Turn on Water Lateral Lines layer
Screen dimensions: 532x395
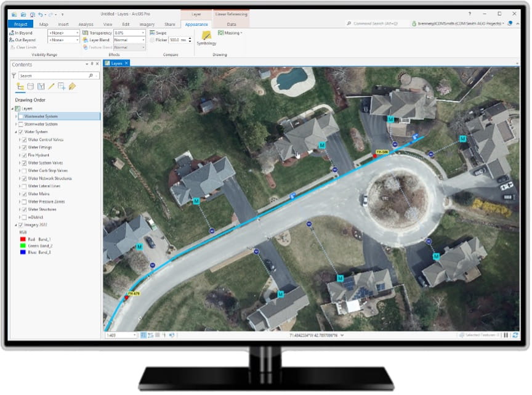25,186
